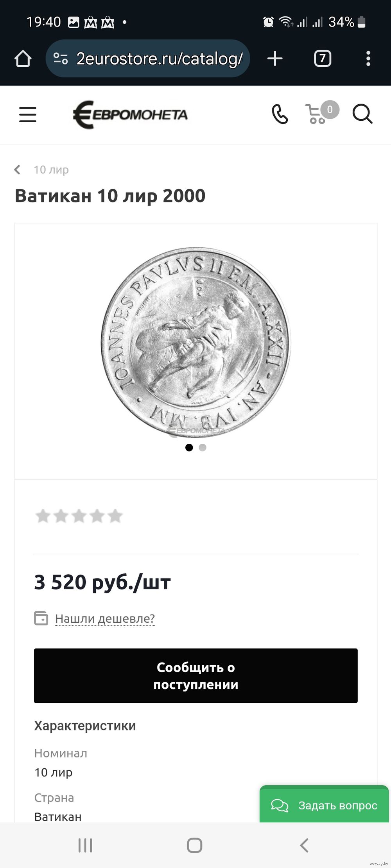Open browser three-dot menu

(x=368, y=59)
